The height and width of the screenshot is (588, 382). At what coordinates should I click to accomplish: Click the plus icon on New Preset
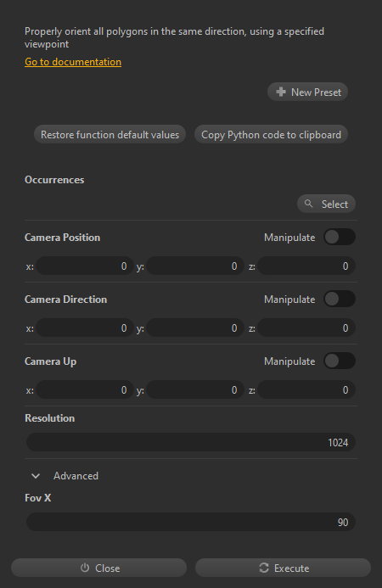281,92
